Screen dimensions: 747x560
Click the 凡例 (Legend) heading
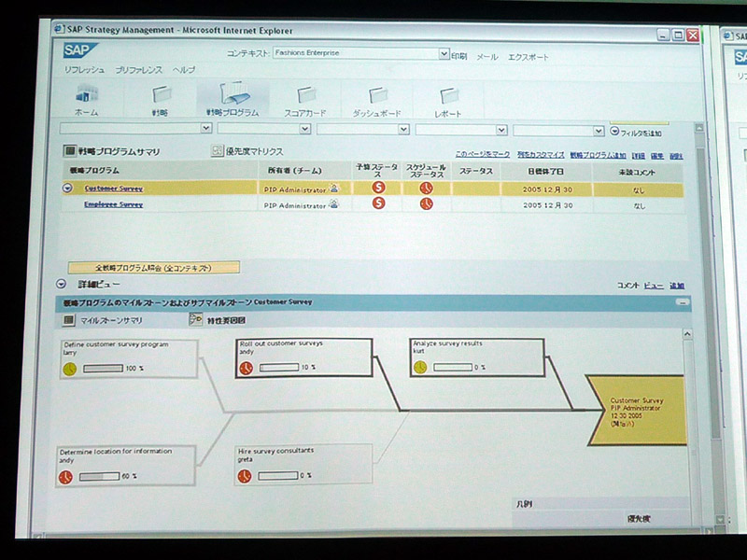click(x=524, y=504)
